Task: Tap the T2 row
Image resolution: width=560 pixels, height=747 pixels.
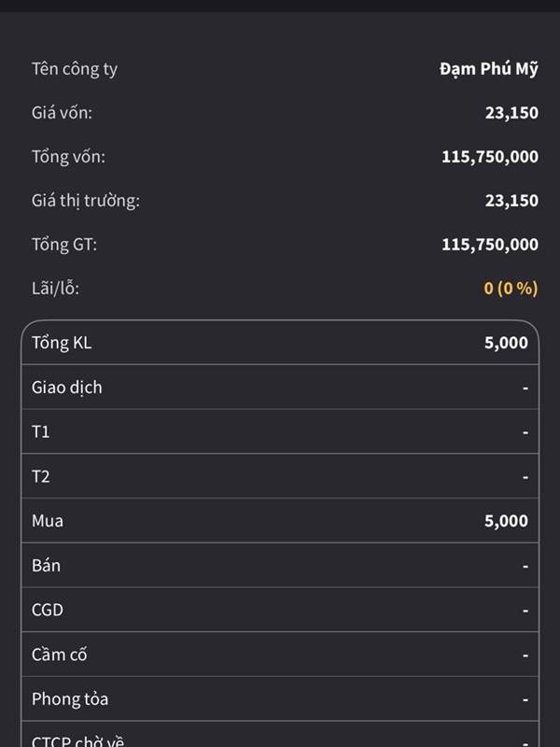Action: point(280,476)
